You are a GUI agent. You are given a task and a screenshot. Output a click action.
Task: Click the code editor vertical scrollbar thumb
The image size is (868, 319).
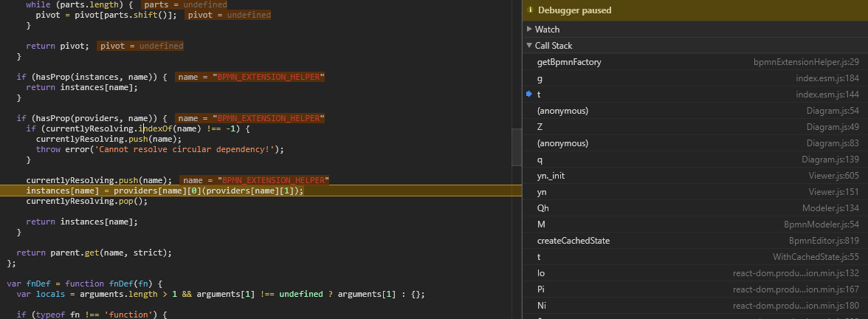click(516, 148)
